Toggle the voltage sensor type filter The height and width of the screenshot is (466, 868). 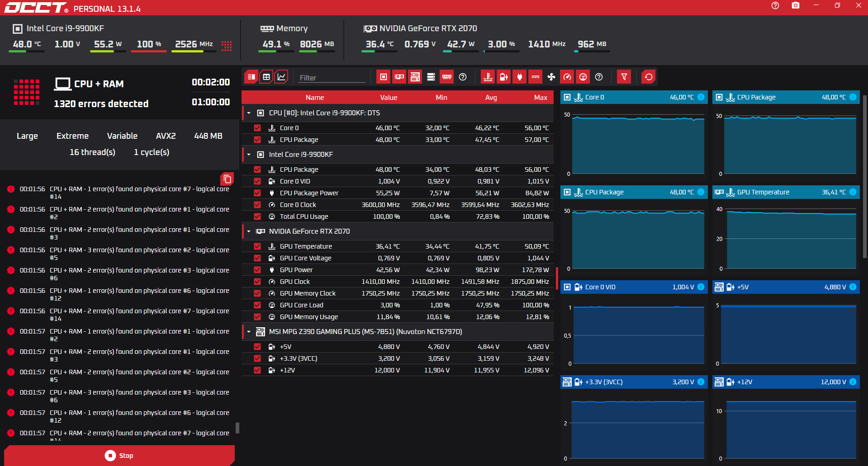(504, 77)
